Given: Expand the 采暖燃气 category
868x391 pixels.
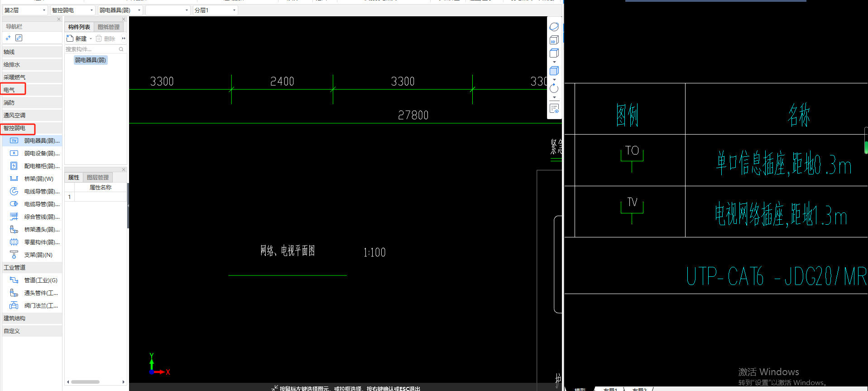Looking at the screenshot, I should tap(32, 77).
